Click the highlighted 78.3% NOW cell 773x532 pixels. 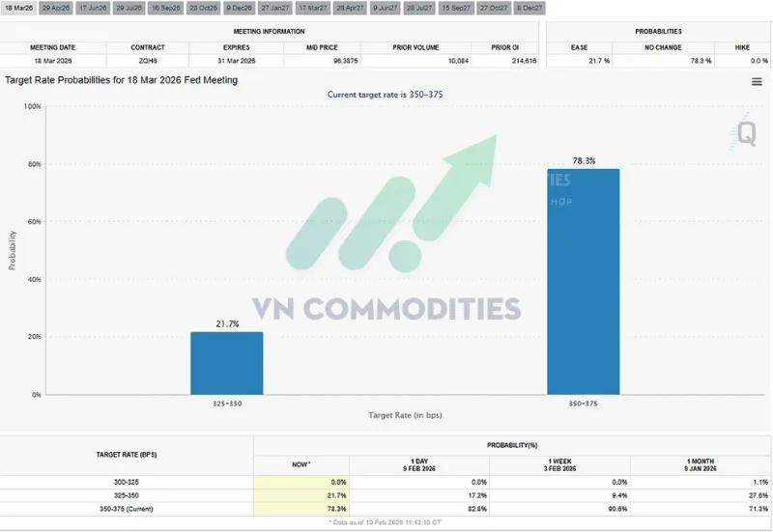click(x=301, y=509)
